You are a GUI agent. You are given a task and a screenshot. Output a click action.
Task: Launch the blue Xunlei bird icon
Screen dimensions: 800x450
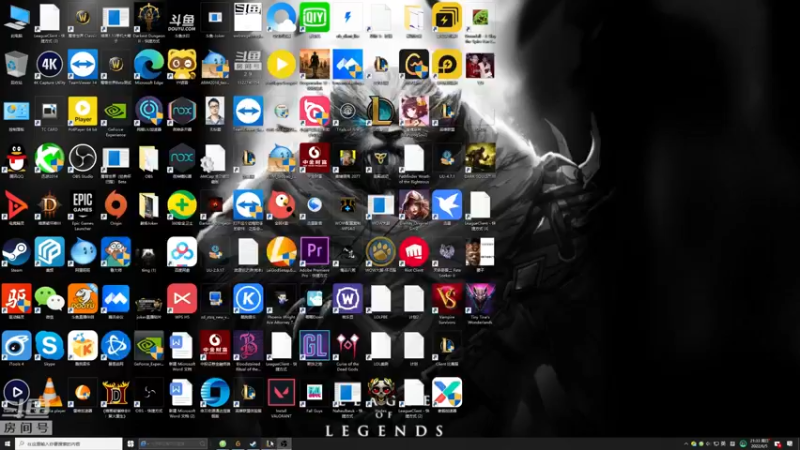(x=447, y=205)
